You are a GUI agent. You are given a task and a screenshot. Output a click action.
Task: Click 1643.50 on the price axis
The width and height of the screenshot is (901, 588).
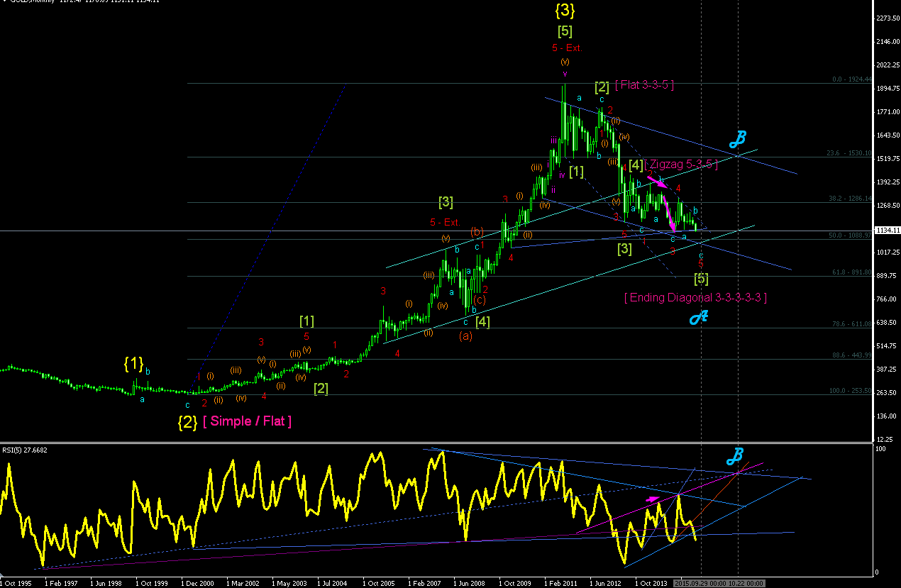(x=888, y=135)
